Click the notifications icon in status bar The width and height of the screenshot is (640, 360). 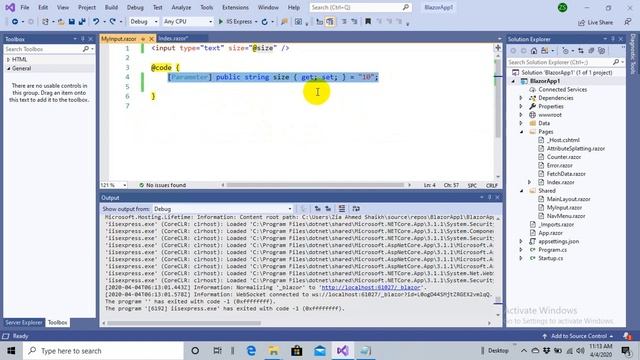click(x=627, y=336)
